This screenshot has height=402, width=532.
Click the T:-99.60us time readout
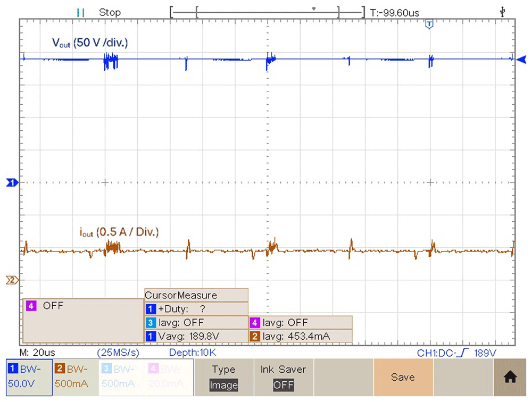(x=395, y=13)
